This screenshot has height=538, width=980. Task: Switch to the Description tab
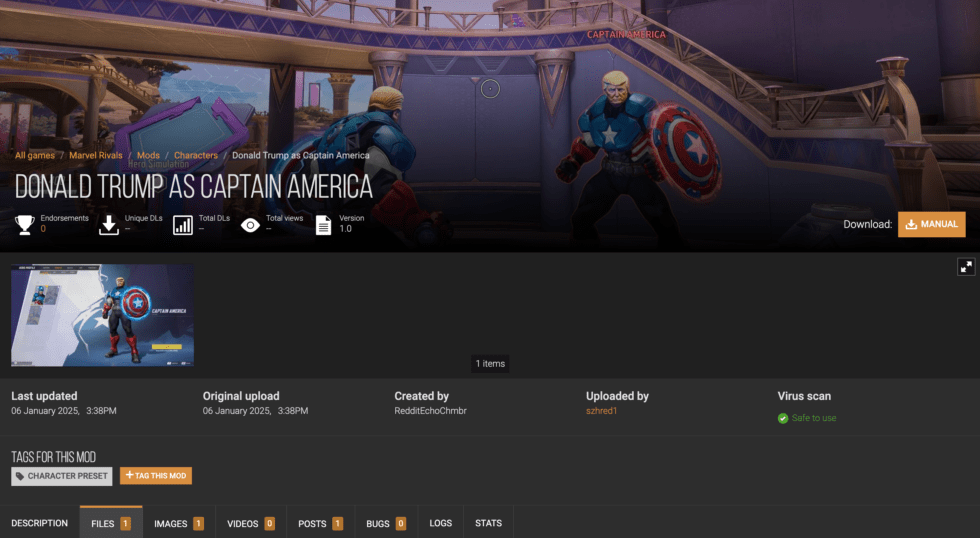point(39,523)
